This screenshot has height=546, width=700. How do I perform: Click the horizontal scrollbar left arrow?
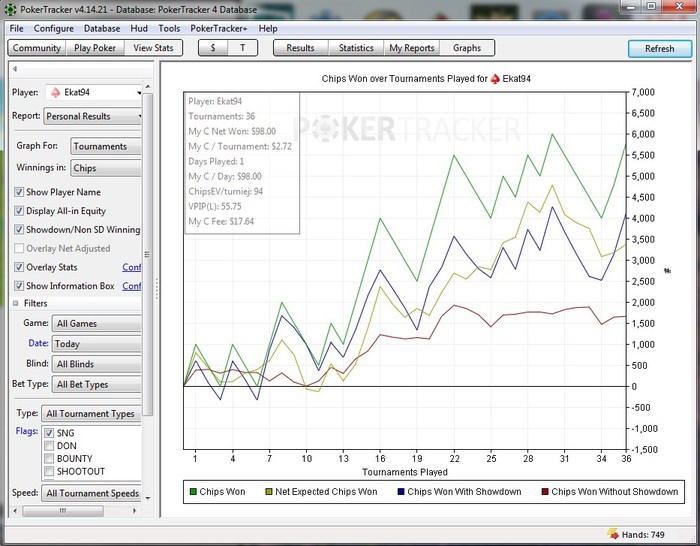tap(15, 510)
